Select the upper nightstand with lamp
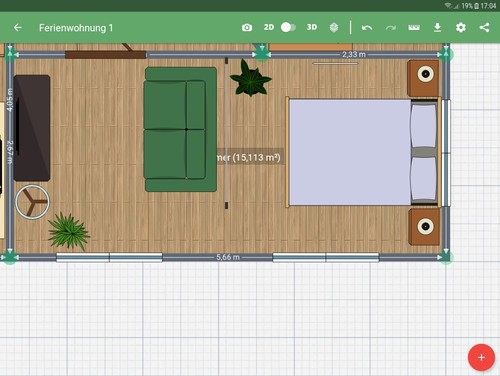 click(x=423, y=78)
